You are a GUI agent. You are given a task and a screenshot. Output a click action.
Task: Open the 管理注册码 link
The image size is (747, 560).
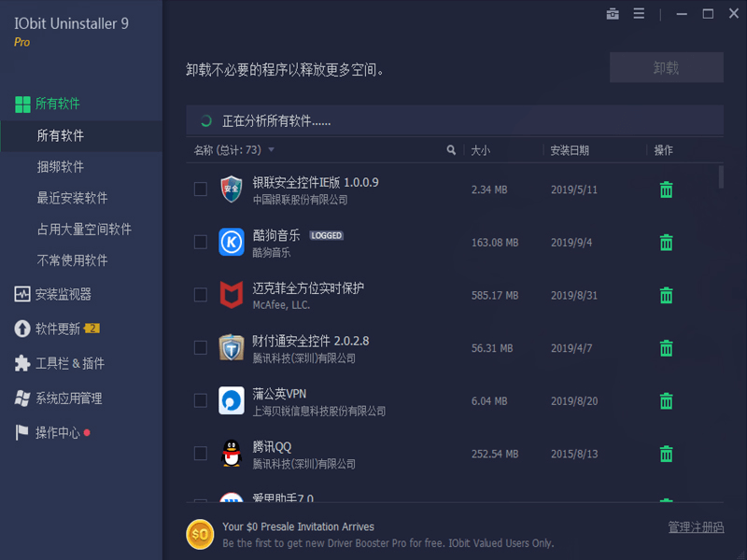696,527
